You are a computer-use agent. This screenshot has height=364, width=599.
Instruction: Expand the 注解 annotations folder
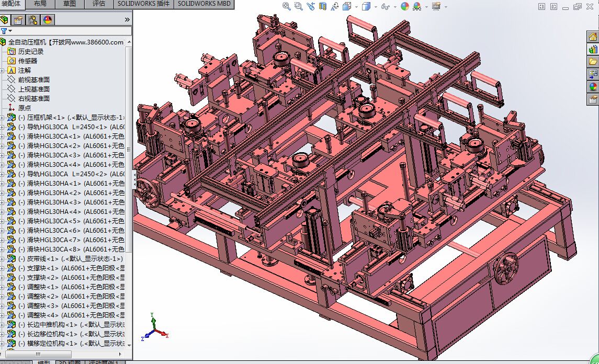(3, 70)
